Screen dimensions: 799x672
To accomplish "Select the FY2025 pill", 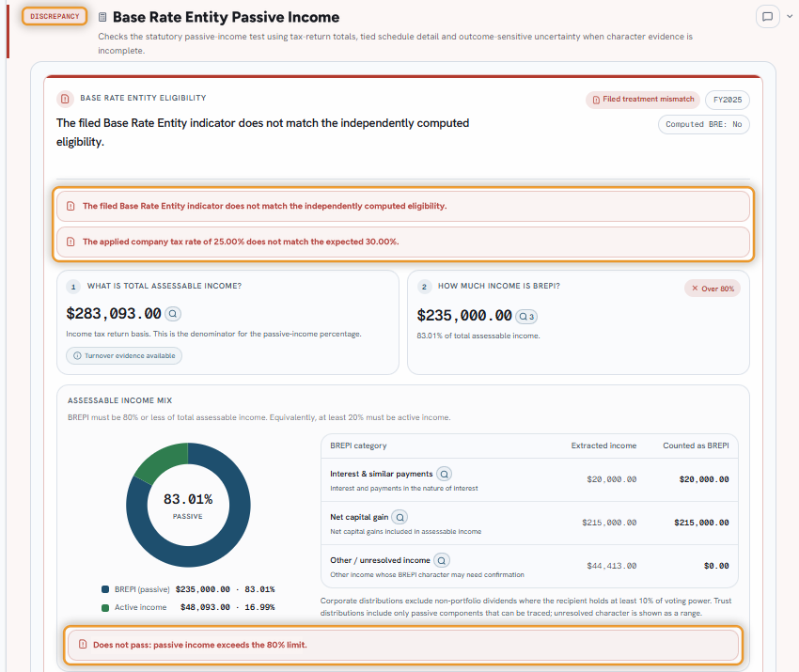I will point(728,100).
